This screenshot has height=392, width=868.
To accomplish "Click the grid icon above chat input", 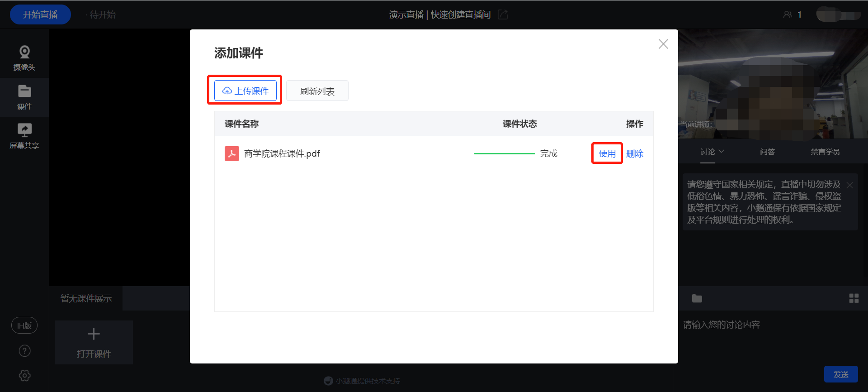I will (x=854, y=298).
